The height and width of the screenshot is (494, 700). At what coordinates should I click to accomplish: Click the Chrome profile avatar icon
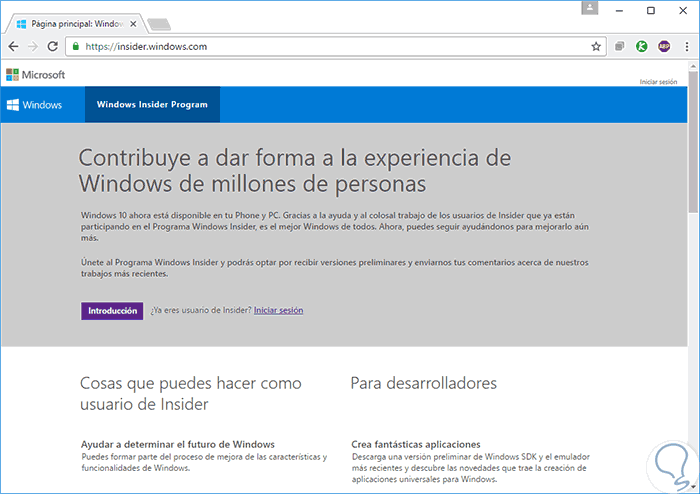point(590,8)
